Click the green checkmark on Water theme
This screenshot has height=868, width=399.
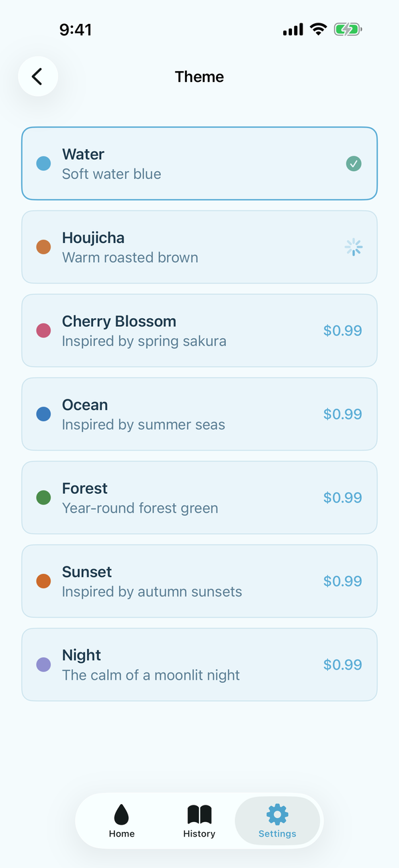pyautogui.click(x=354, y=163)
